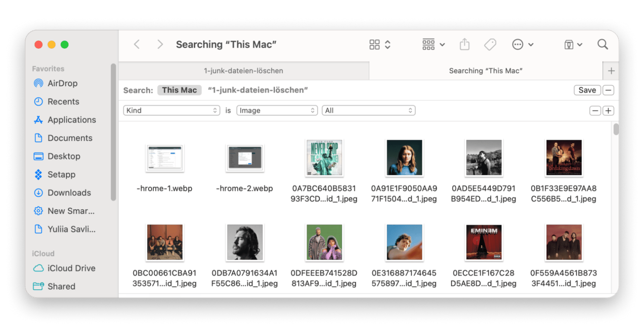
Task: Open the Kind attribute dropdown
Action: click(171, 111)
